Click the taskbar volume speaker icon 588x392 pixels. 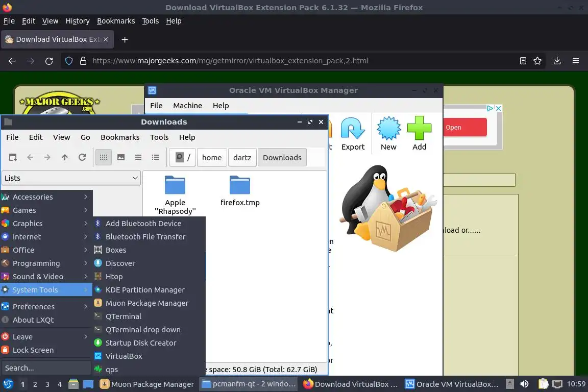click(524, 384)
